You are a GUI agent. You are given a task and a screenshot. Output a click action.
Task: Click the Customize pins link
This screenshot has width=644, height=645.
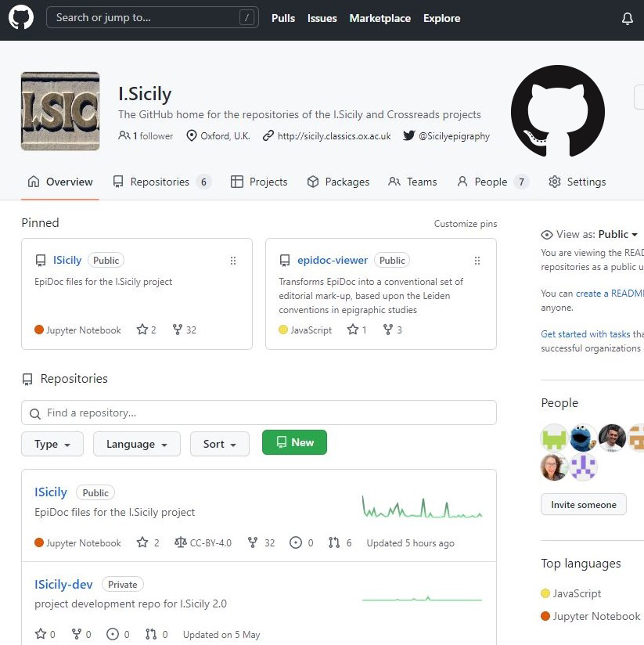click(x=466, y=224)
